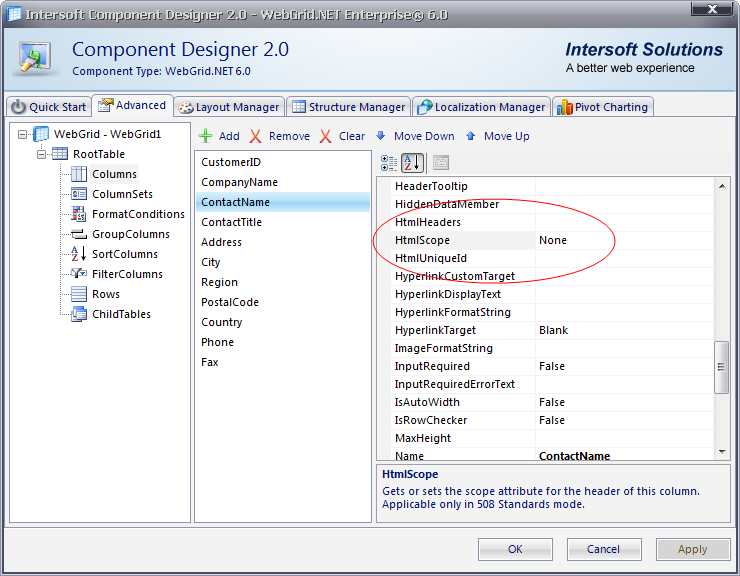Collapse the WebGrid - WebGrid1 tree node
This screenshot has height=576, width=740.
click(22, 135)
